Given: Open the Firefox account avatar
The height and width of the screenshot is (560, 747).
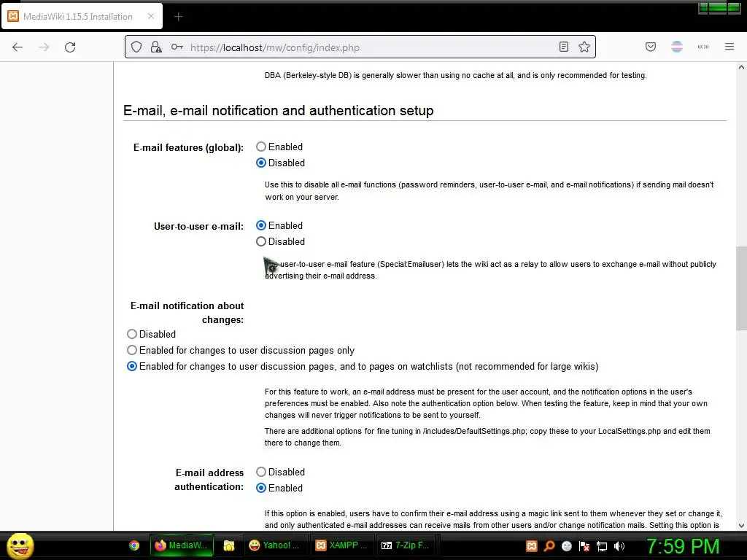Looking at the screenshot, I should pyautogui.click(x=676, y=47).
